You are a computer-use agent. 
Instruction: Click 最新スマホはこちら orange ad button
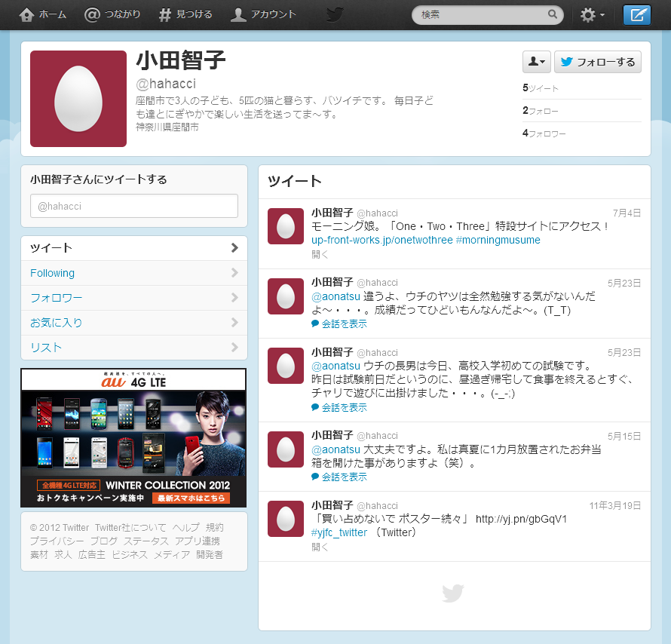tap(191, 498)
